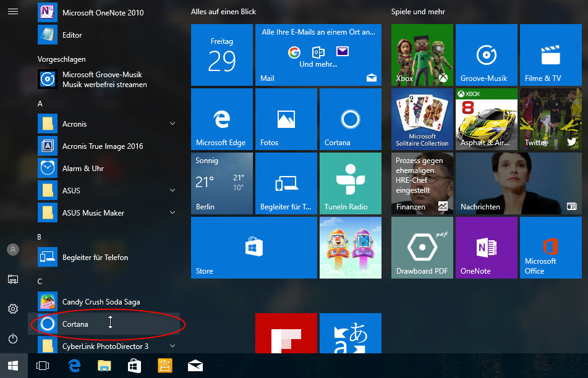Launch Editor from the app list
The height and width of the screenshot is (378, 588).
pyautogui.click(x=104, y=35)
